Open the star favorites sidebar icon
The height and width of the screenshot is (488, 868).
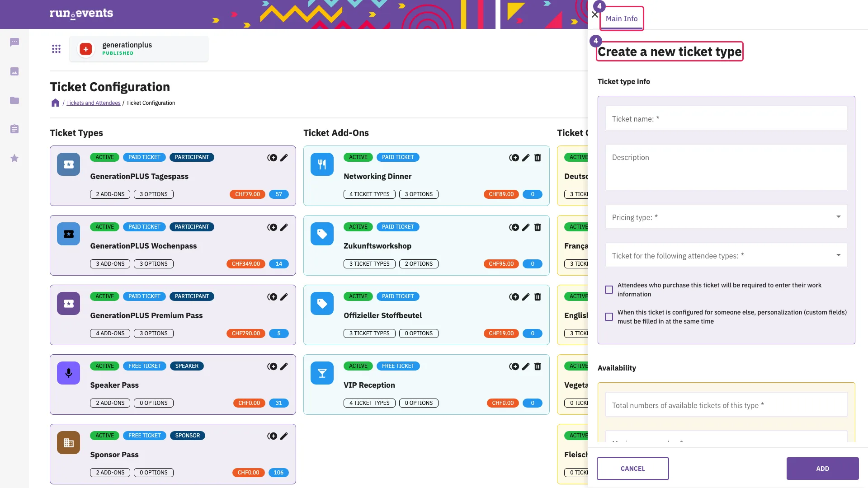[14, 158]
